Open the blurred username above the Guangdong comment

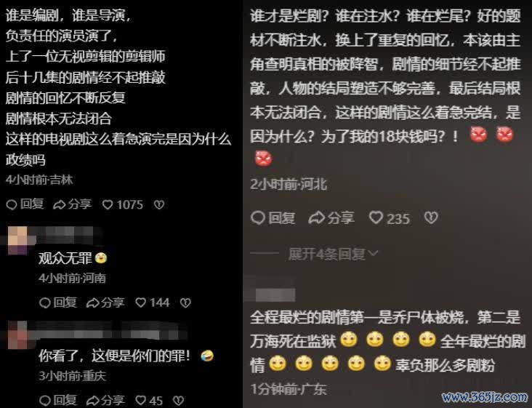pos(275,295)
